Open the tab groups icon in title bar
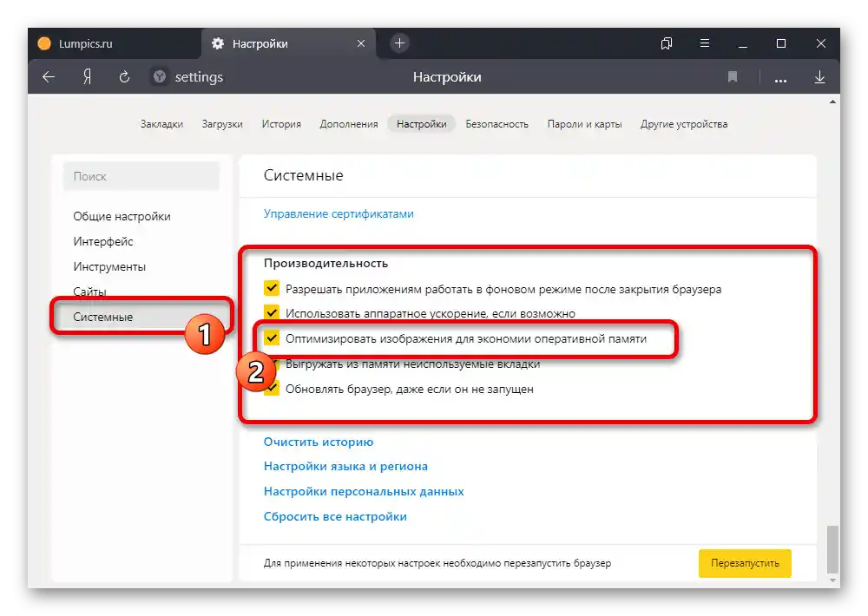The image size is (868, 616). point(667,43)
